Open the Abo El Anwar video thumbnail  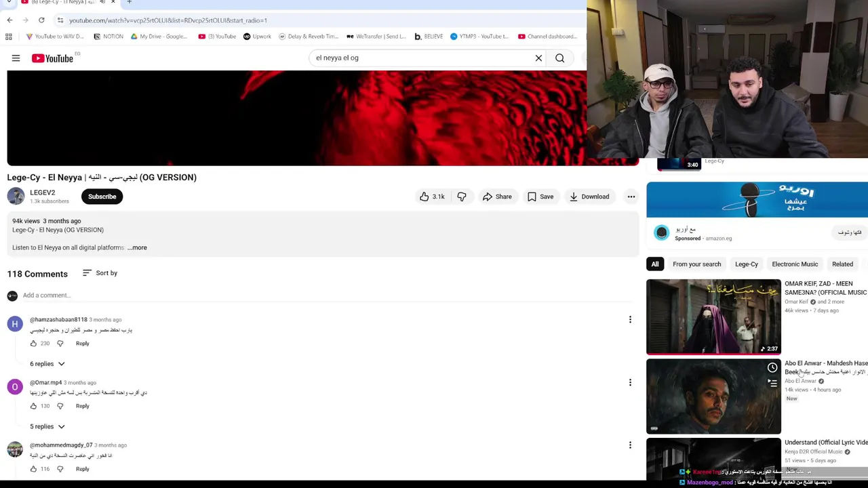(713, 396)
